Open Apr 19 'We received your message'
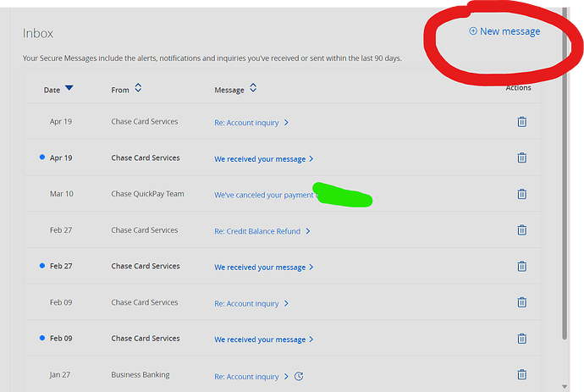The height and width of the screenshot is (392, 584). point(260,159)
